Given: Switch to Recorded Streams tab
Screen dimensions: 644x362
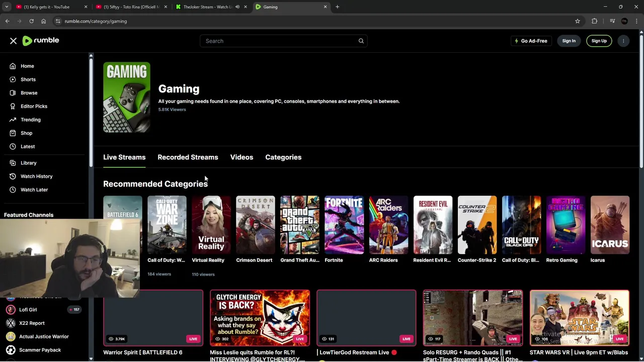Looking at the screenshot, I should pyautogui.click(x=188, y=157).
